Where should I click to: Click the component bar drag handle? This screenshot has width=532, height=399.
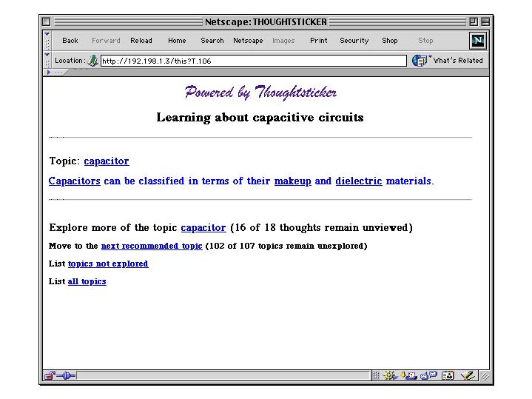376,375
